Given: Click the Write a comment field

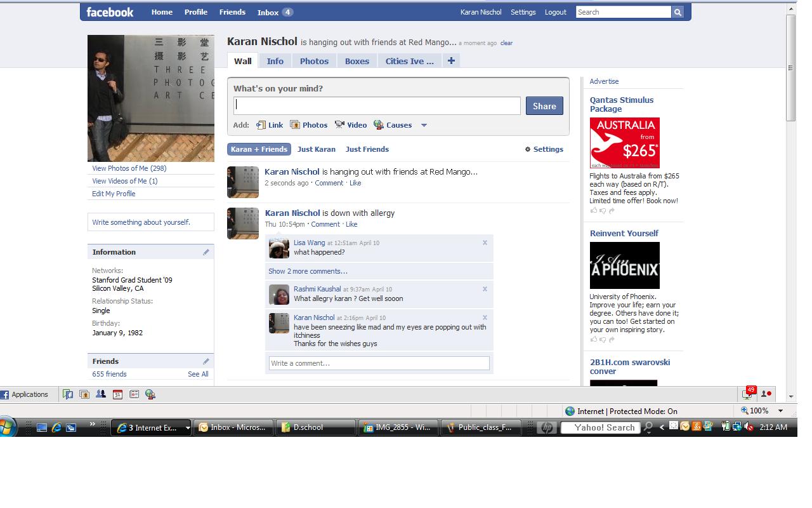Looking at the screenshot, I should [x=379, y=363].
